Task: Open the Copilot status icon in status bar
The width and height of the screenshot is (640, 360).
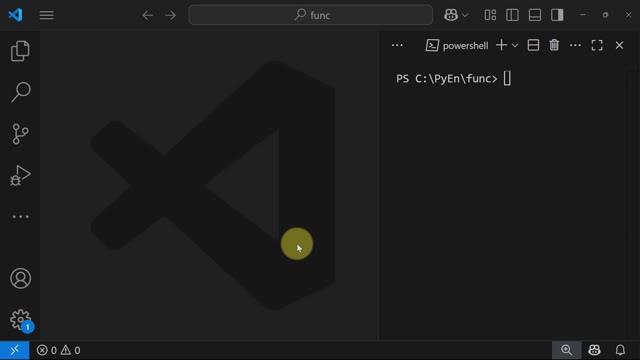Action: point(594,350)
